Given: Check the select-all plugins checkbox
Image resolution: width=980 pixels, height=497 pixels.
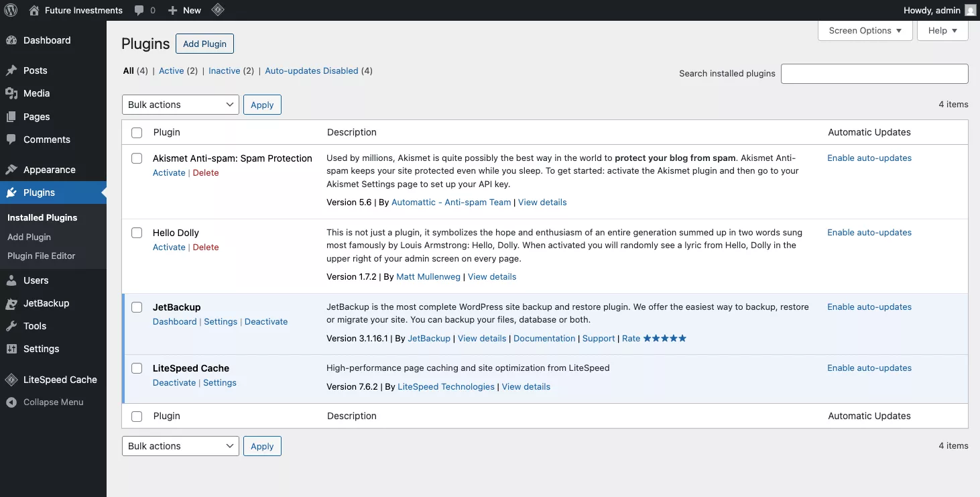Looking at the screenshot, I should pyautogui.click(x=137, y=132).
